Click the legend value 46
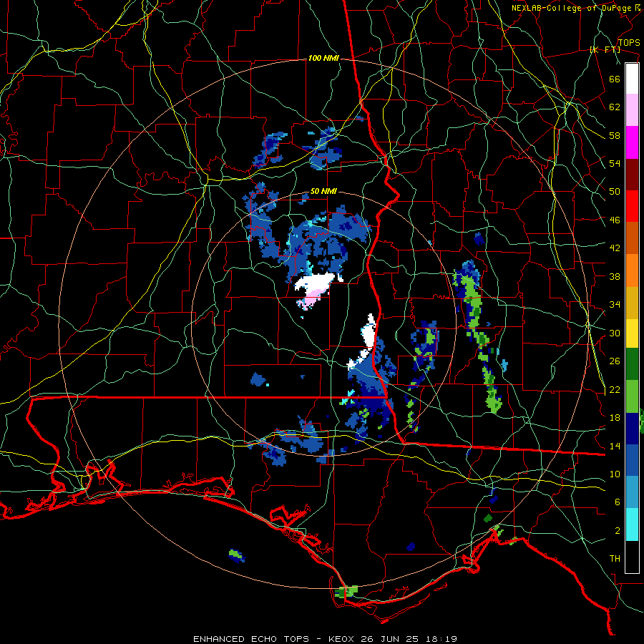 pos(615,220)
